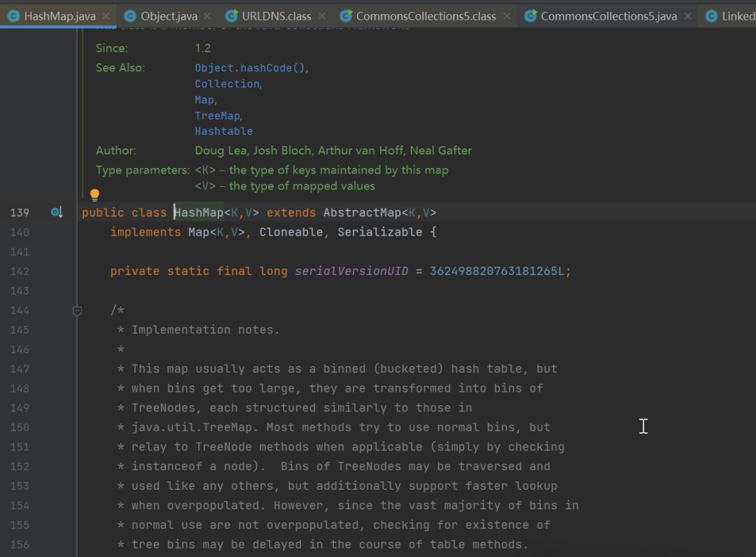The height and width of the screenshot is (557, 756).
Task: Switch to the HashMap.java tab
Action: click(x=59, y=16)
